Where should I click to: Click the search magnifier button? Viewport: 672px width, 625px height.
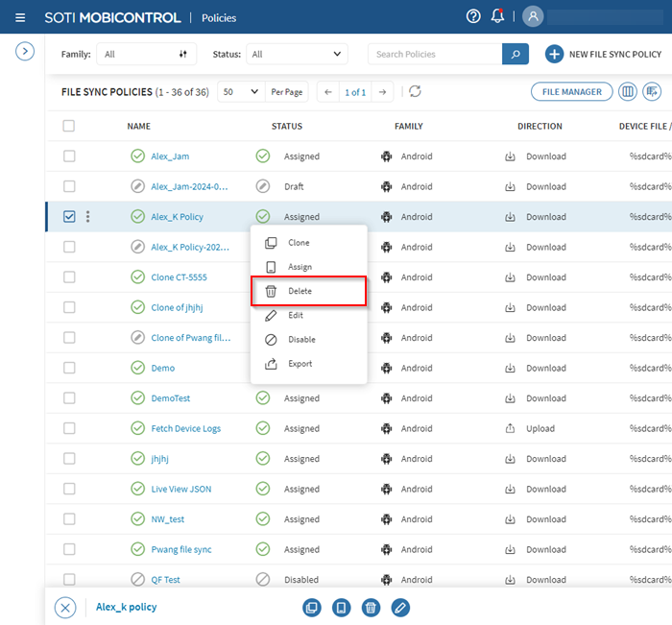(x=516, y=55)
